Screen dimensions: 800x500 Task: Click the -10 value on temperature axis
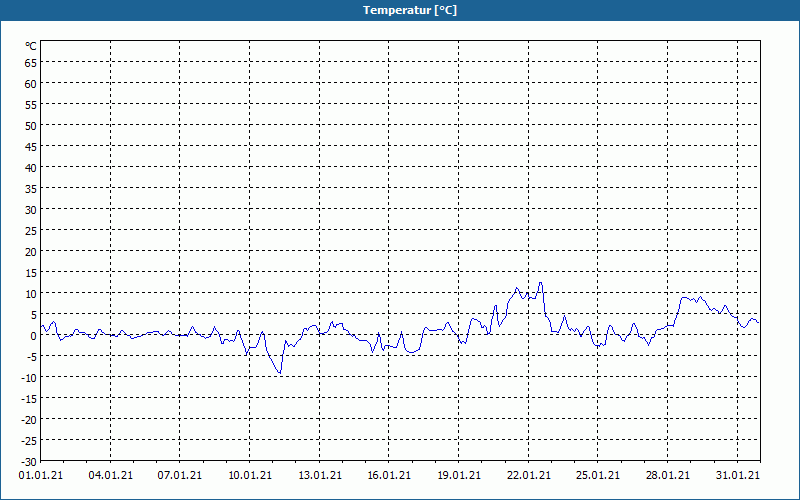pyautogui.click(x=29, y=378)
